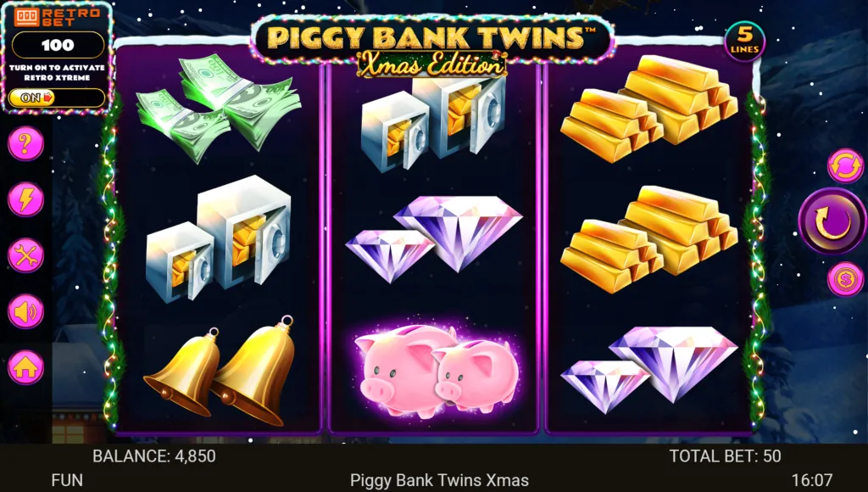Select the Retro Bet value 100 field
The width and height of the screenshot is (868, 492).
[x=58, y=45]
